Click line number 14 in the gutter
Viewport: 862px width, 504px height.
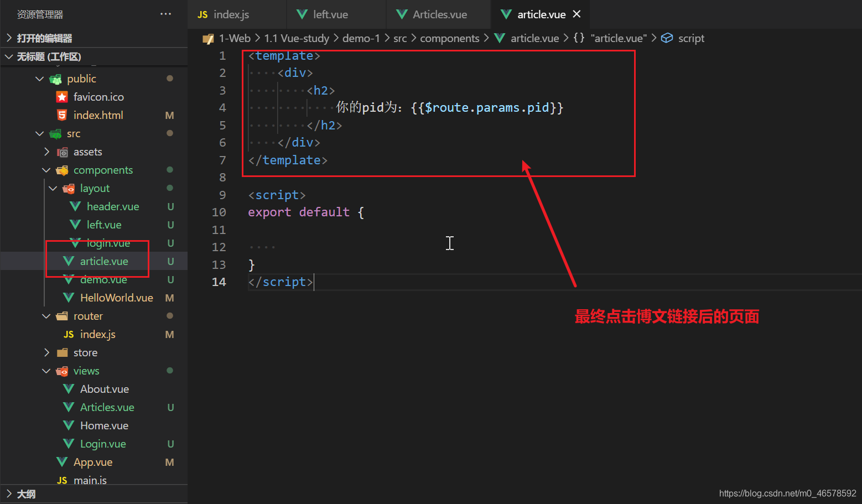point(219,282)
